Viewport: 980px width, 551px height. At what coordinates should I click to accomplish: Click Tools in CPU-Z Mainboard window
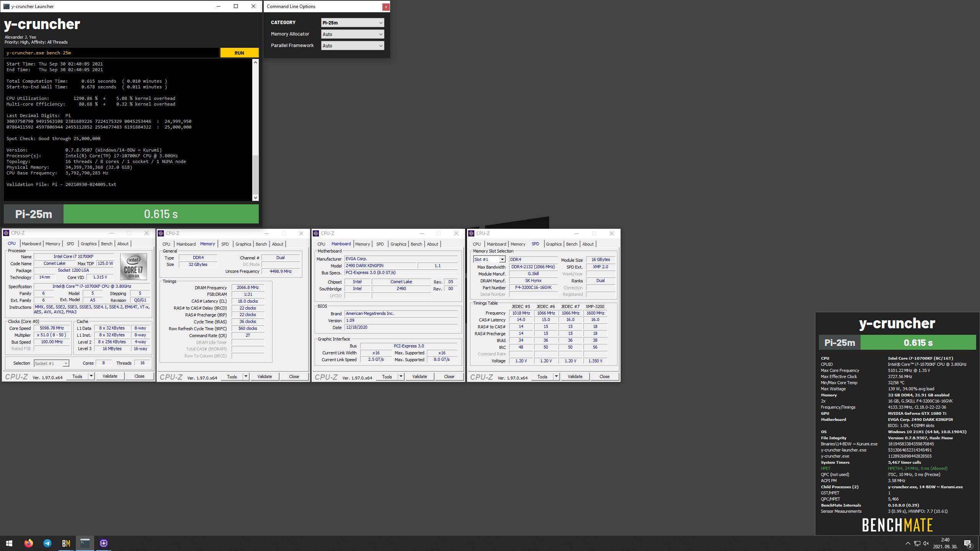(x=387, y=377)
